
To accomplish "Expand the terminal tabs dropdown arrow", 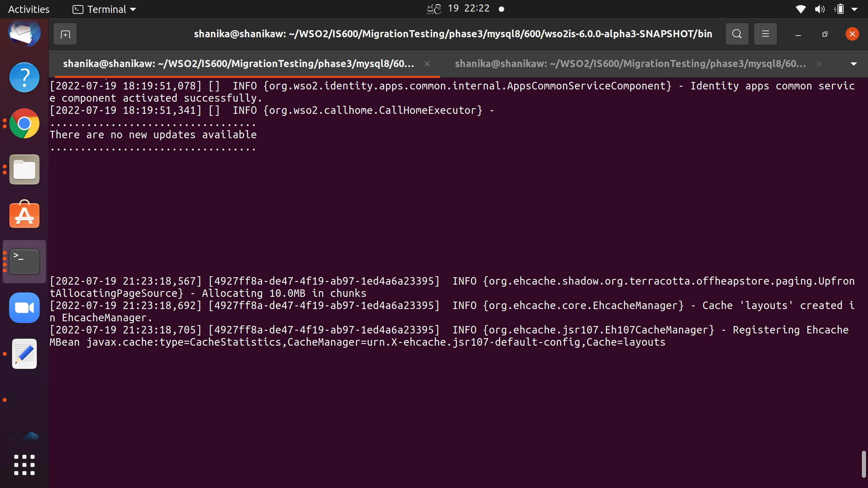I will (x=853, y=64).
